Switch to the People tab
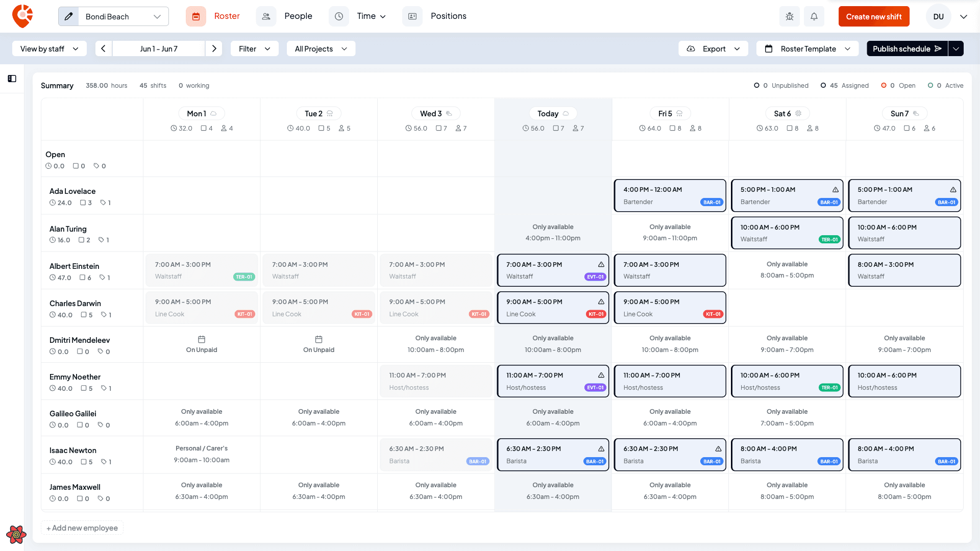Image resolution: width=980 pixels, height=551 pixels. pos(298,16)
